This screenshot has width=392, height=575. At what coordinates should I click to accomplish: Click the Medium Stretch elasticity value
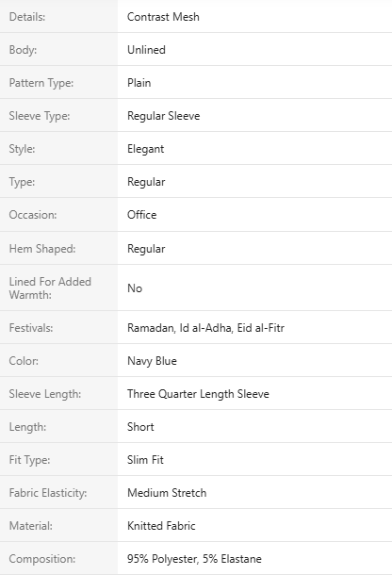tap(167, 493)
